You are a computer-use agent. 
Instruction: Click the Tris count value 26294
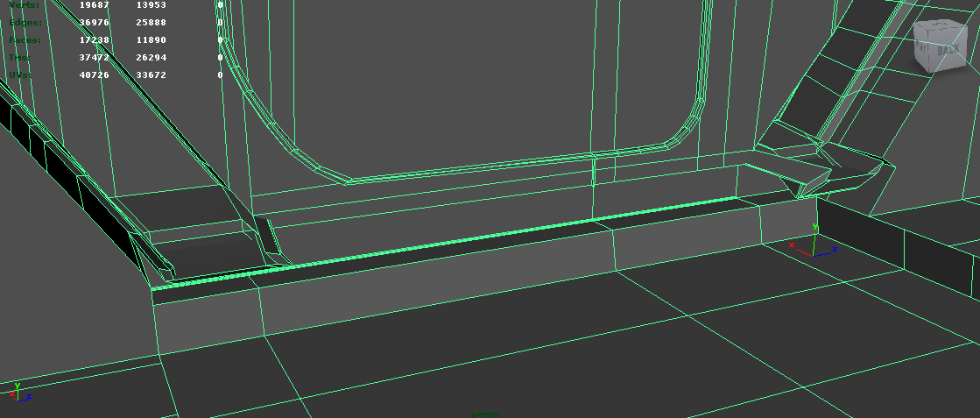click(x=152, y=57)
